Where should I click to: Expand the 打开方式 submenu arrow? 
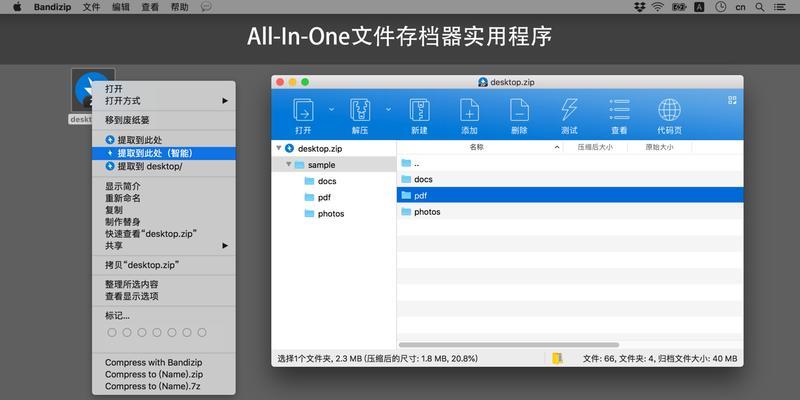pyautogui.click(x=225, y=101)
